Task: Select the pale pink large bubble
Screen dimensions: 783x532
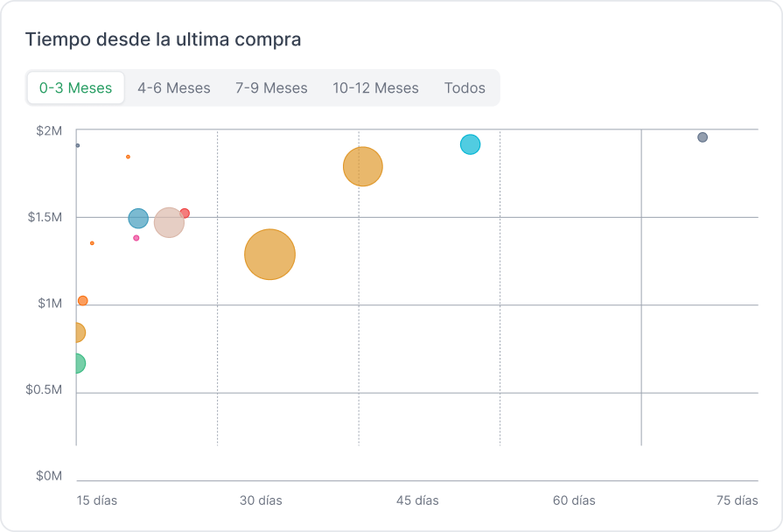Action: coord(169,222)
